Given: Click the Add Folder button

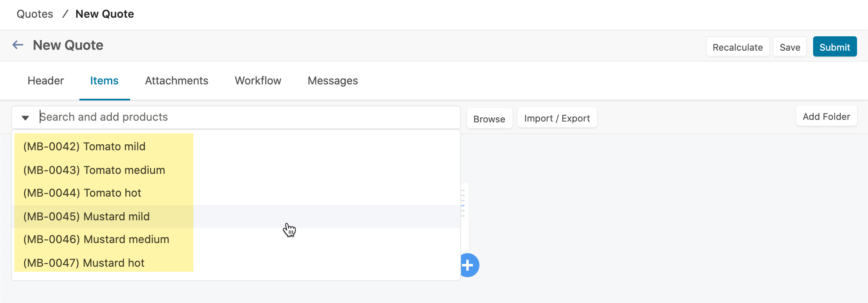Looking at the screenshot, I should click(x=826, y=116).
